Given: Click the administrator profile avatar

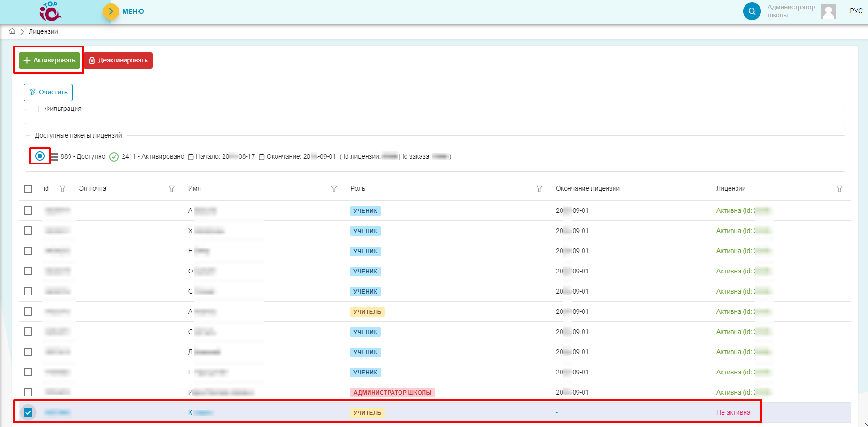Looking at the screenshot, I should [829, 11].
